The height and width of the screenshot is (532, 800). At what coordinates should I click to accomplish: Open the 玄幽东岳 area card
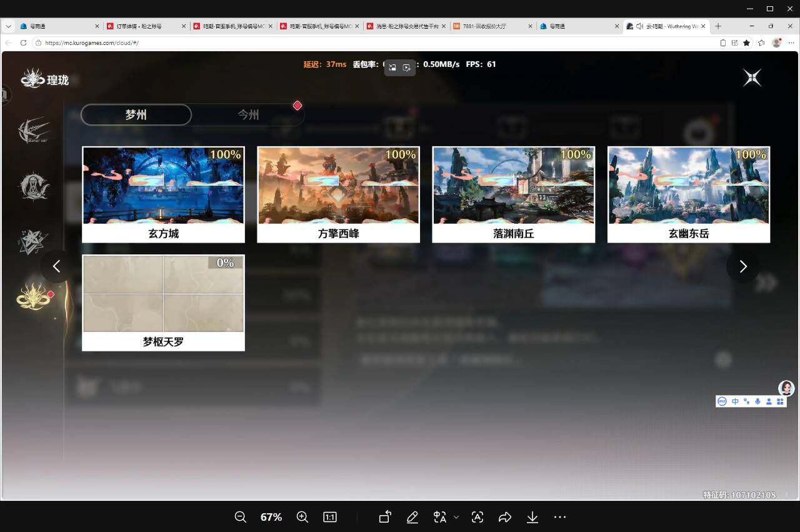[688, 194]
